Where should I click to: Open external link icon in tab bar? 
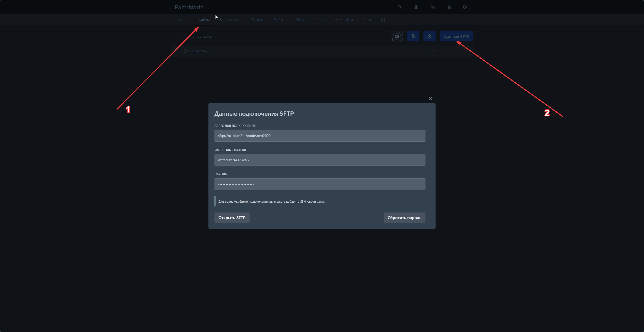tap(383, 20)
